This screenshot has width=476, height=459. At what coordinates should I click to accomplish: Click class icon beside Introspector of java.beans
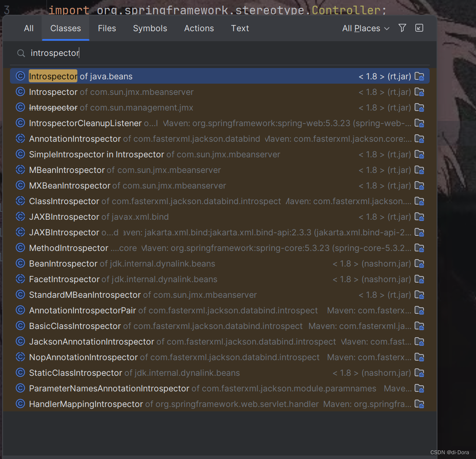(20, 76)
